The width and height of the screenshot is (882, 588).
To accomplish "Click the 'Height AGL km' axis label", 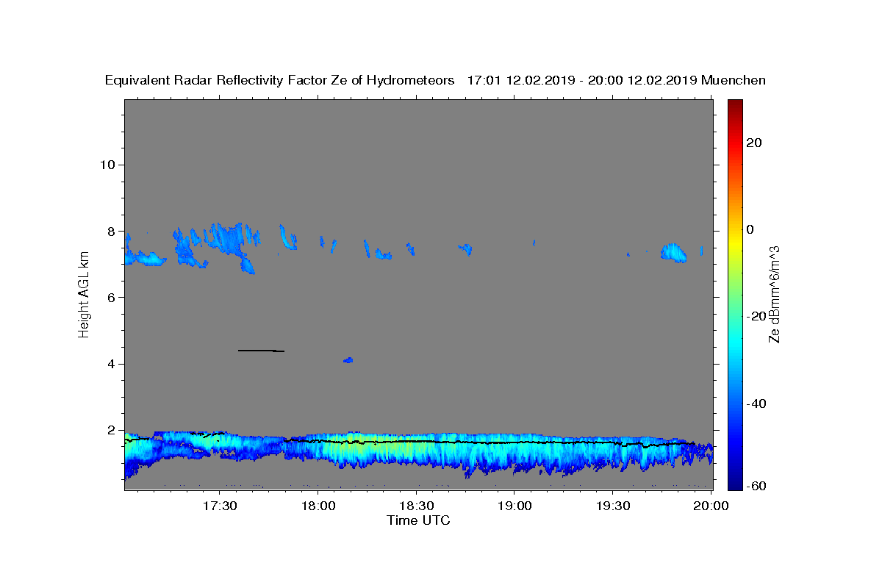I will tap(85, 294).
